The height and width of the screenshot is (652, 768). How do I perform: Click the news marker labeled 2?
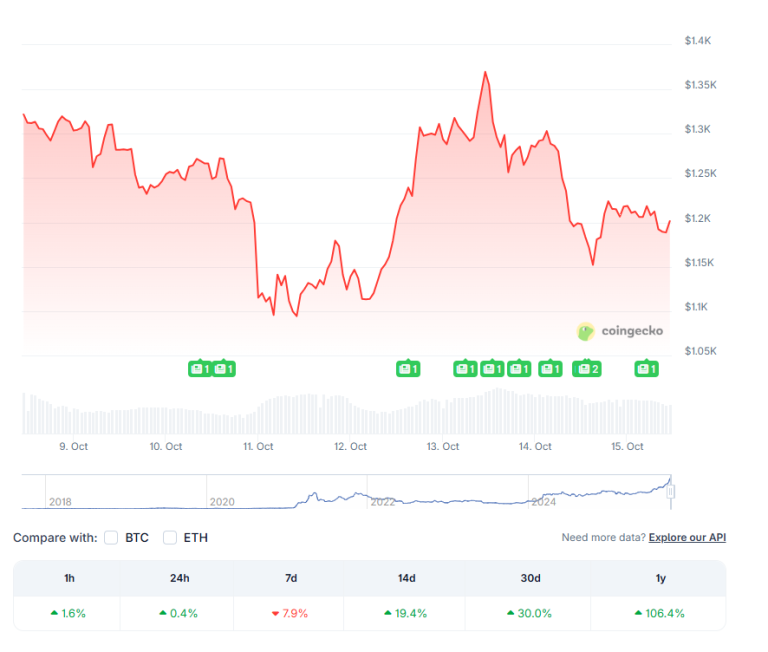click(x=587, y=368)
